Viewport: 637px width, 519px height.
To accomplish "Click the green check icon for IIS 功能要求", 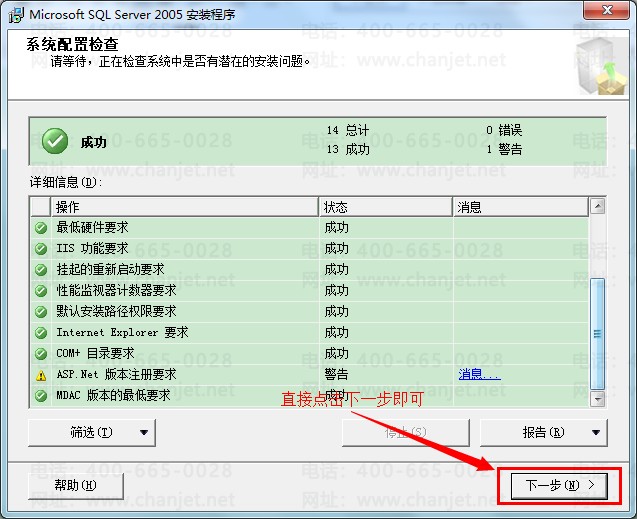I will [x=41, y=249].
